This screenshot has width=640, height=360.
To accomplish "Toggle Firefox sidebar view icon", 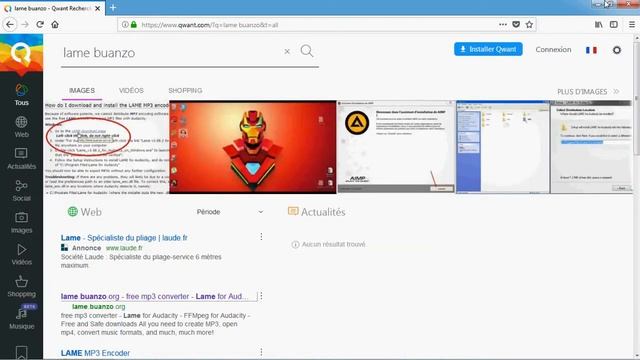I will (613, 24).
